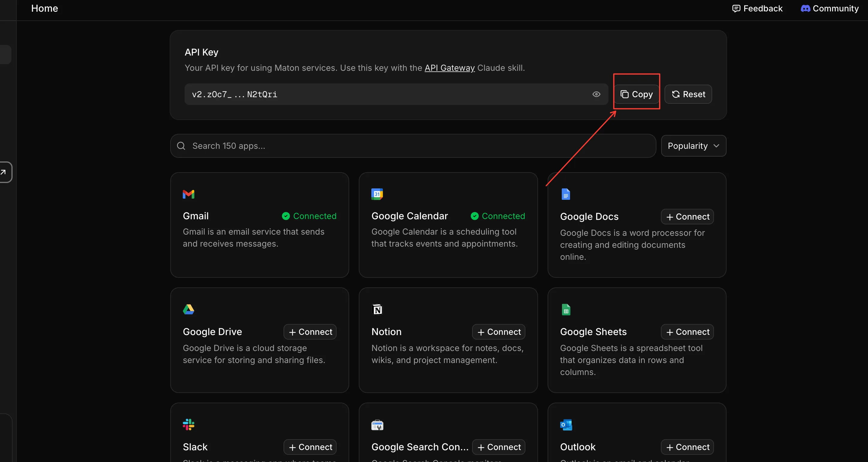Connect Google Docs
The width and height of the screenshot is (868, 462).
pos(687,217)
